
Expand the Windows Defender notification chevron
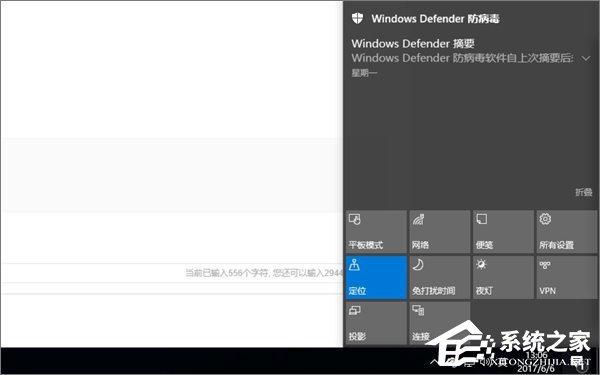pyautogui.click(x=586, y=59)
